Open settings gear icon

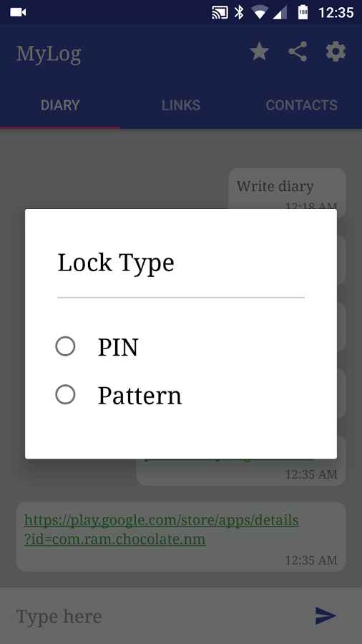[x=336, y=52]
